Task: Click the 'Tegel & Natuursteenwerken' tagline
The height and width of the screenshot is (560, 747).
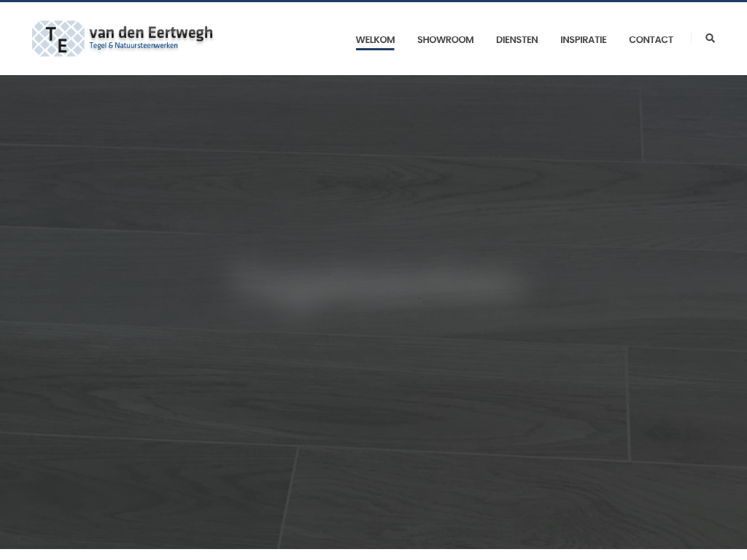Action: (x=133, y=46)
